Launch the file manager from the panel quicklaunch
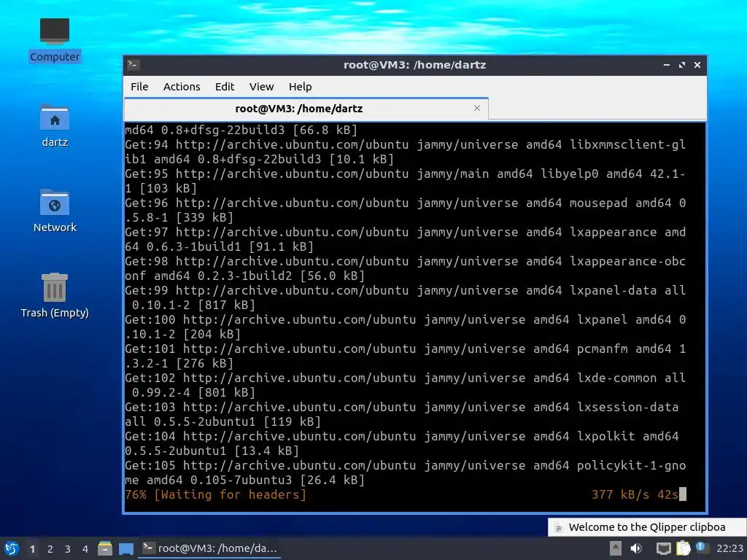This screenshot has width=747, height=560. pyautogui.click(x=105, y=548)
